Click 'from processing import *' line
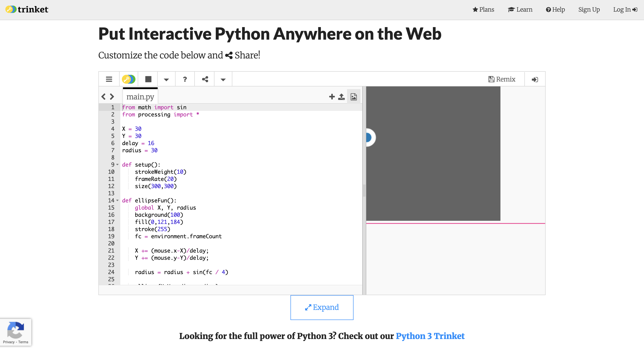 [161, 115]
